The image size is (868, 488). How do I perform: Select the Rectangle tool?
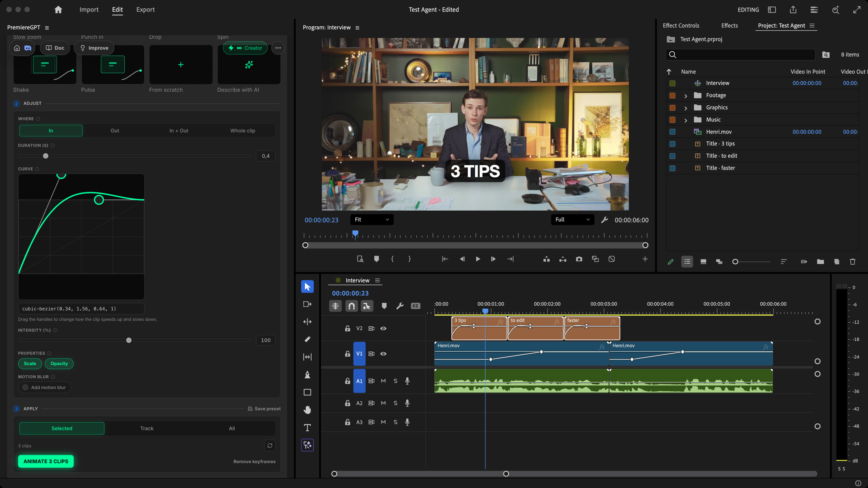pos(307,392)
